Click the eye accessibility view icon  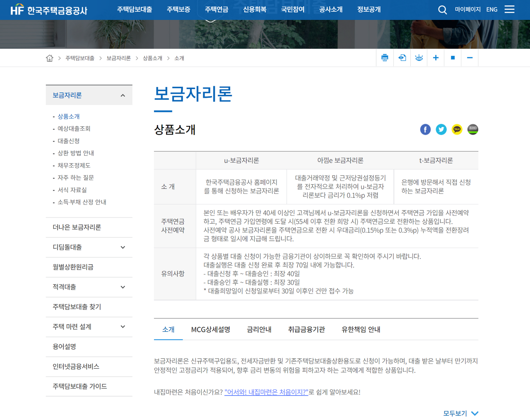419,58
